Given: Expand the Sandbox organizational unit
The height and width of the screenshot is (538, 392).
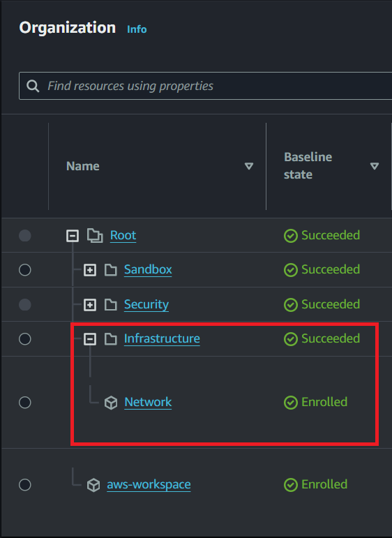Looking at the screenshot, I should click(x=90, y=270).
